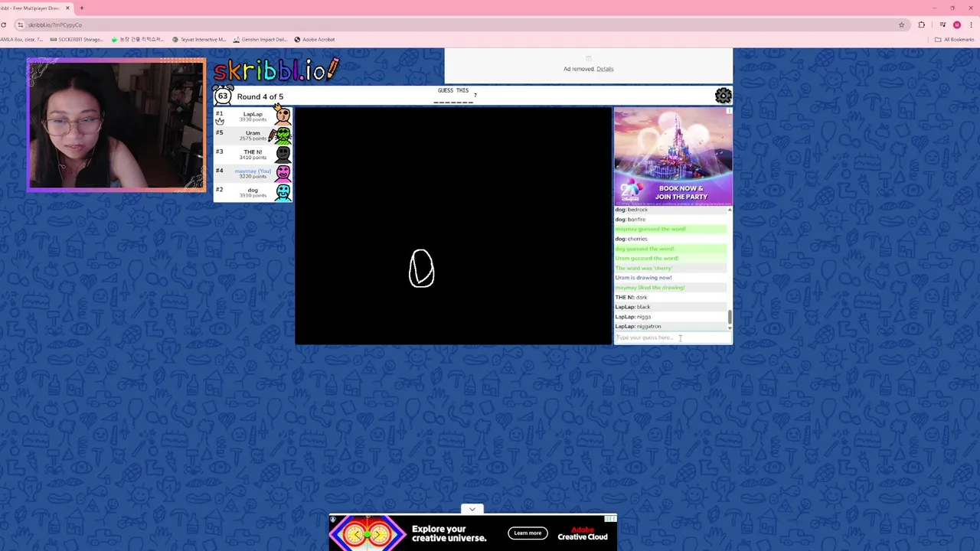Collapse the bottom ad with chevron arrow

[x=472, y=509]
